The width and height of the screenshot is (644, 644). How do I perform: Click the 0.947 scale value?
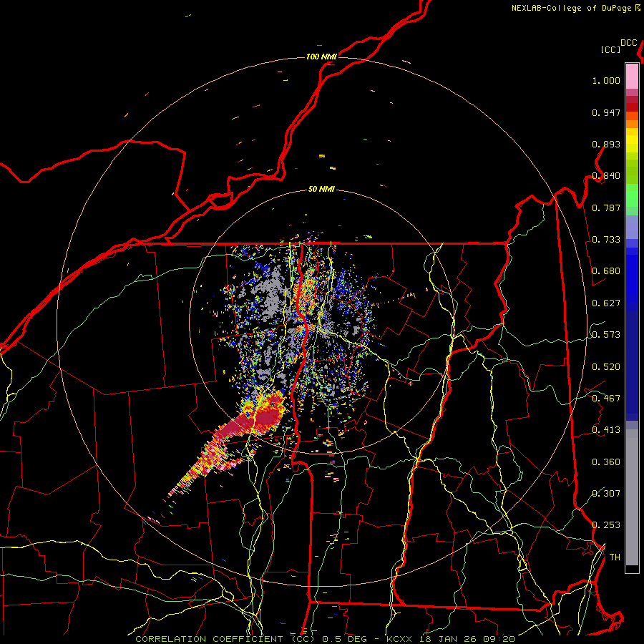(x=606, y=112)
